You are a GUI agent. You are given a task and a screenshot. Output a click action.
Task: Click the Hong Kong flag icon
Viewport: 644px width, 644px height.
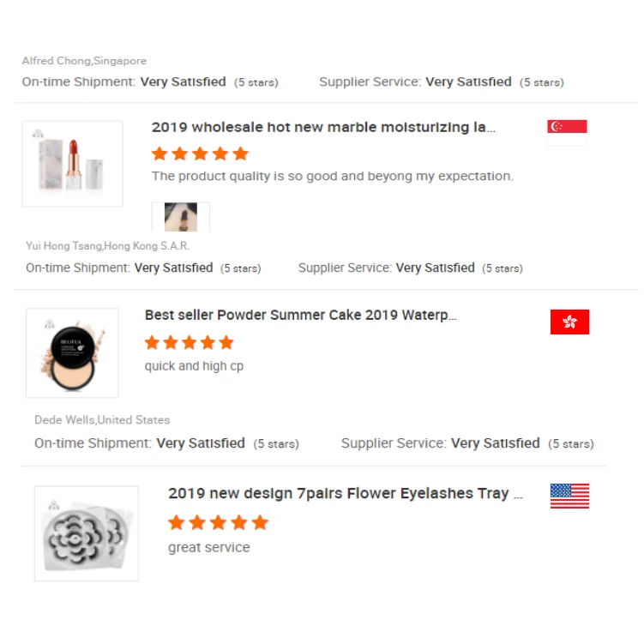pyautogui.click(x=569, y=322)
